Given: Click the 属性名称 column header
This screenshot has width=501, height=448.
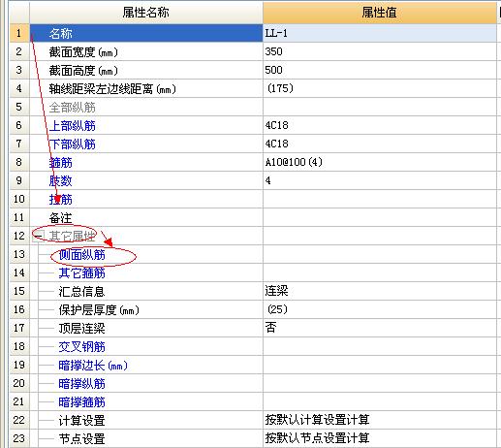Looking at the screenshot, I should [146, 13].
